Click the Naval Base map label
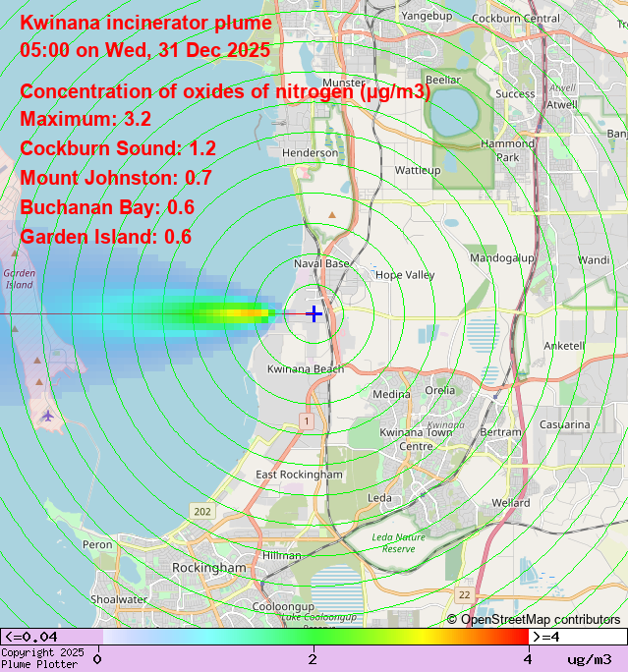 pyautogui.click(x=321, y=264)
